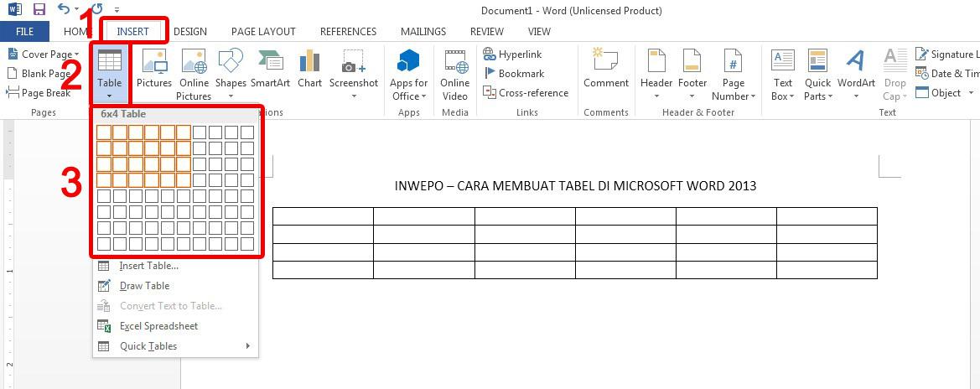Open the VIEW tab
Screen dimensions: 980x389
tap(539, 31)
